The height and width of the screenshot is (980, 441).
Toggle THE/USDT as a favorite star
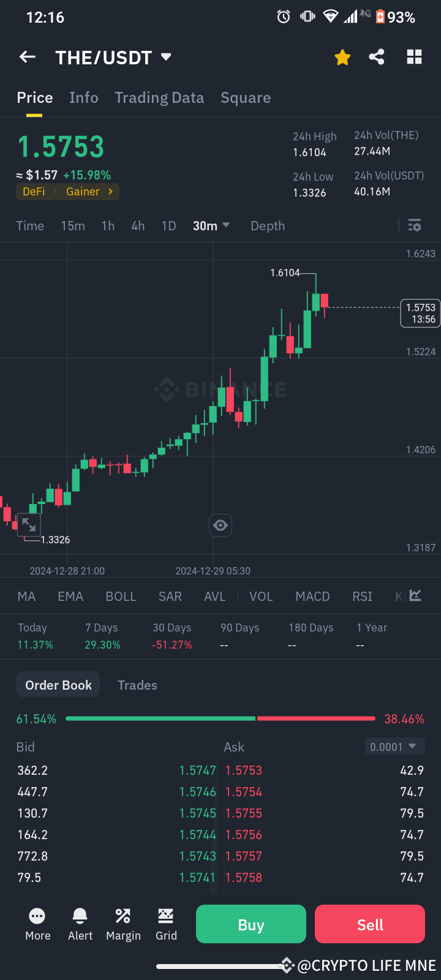342,56
